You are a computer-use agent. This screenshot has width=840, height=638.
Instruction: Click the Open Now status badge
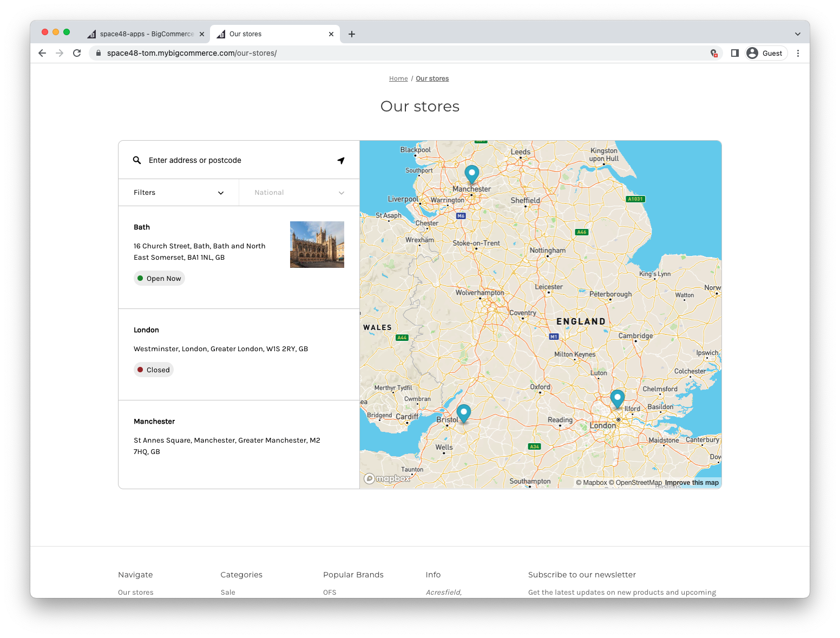[x=159, y=278]
